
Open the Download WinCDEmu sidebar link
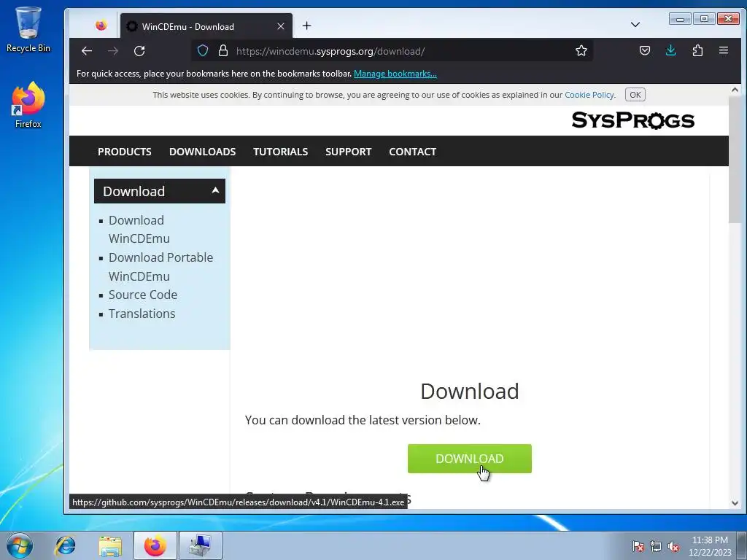pyautogui.click(x=139, y=230)
